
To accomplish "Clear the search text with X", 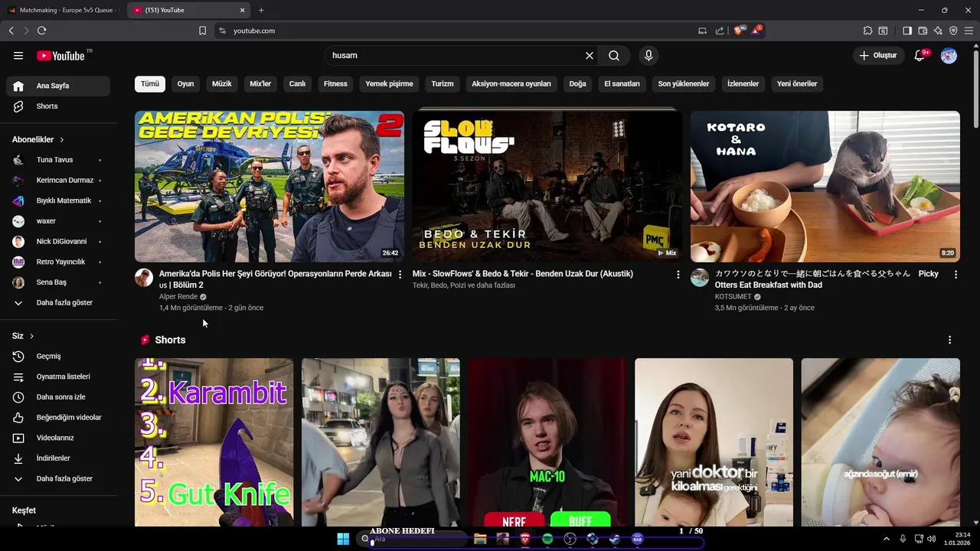I will coord(590,56).
